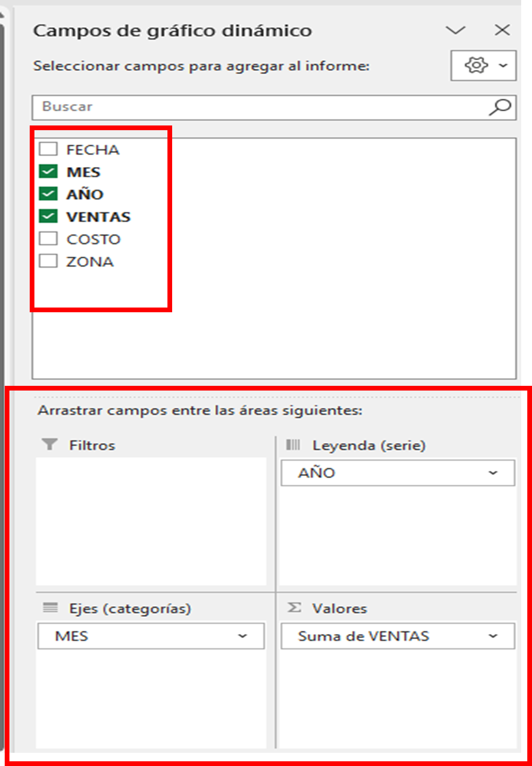Click the Valores sigma icon
The image size is (532, 766).
[x=294, y=608]
